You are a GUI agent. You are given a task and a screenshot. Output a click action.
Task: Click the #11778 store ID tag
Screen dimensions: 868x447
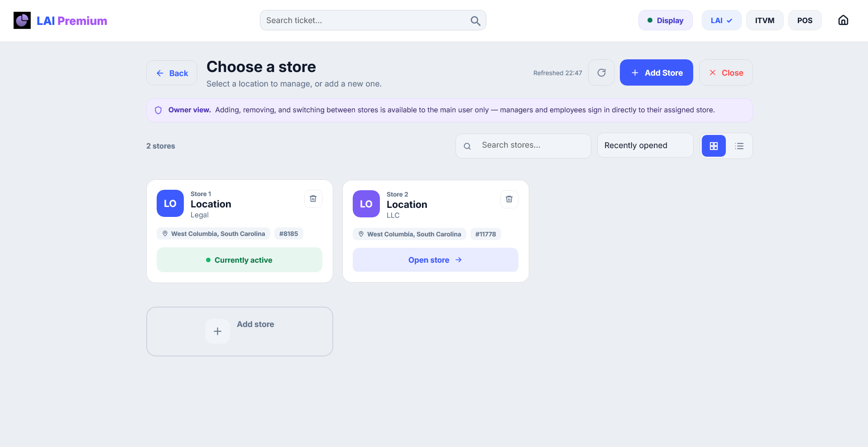485,234
